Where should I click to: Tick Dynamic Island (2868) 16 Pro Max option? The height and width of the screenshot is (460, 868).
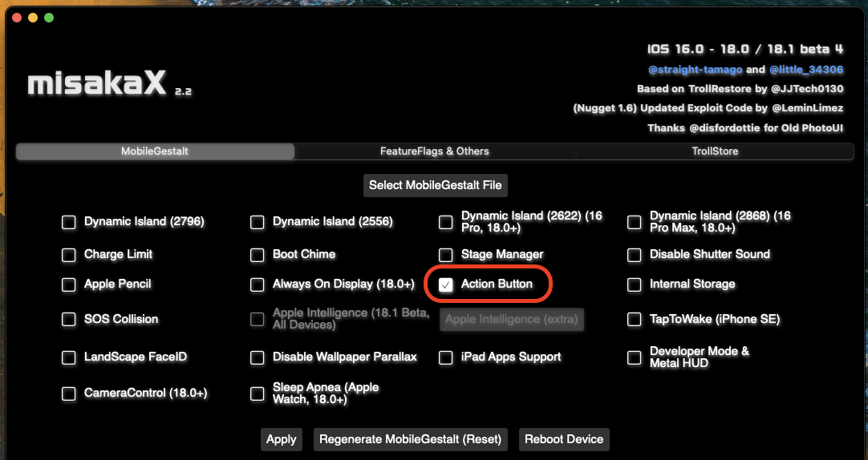(634, 222)
